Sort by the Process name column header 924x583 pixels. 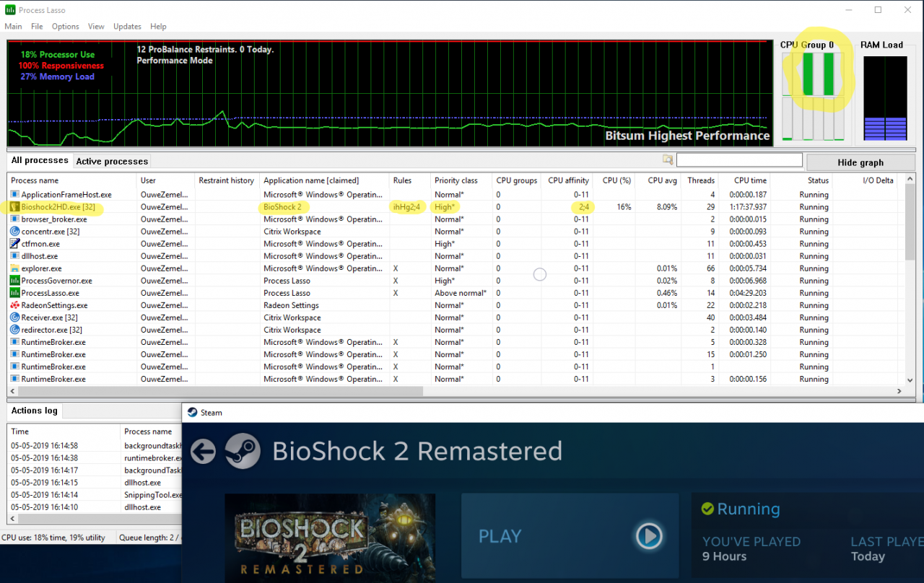pos(35,180)
